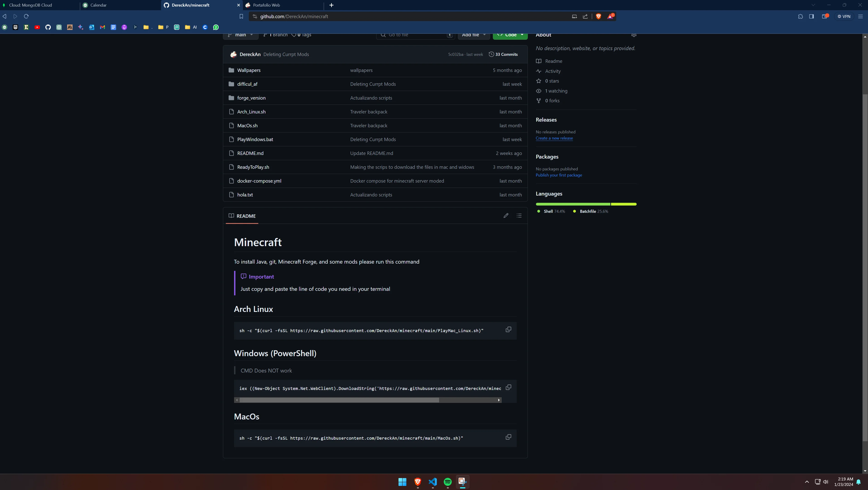Open Spotify from the taskbar
The width and height of the screenshot is (868, 490).
coord(447,482)
